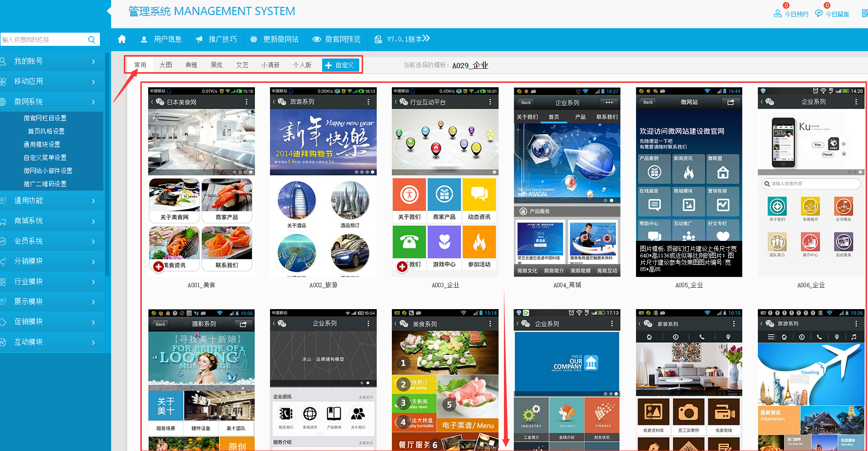Select the 个人版 template tab

point(302,65)
